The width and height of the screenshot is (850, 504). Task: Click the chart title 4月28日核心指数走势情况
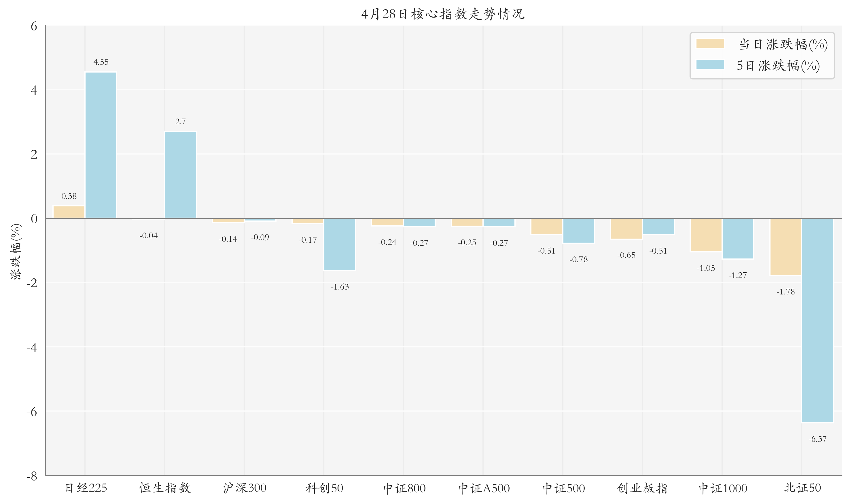pyautogui.click(x=443, y=14)
